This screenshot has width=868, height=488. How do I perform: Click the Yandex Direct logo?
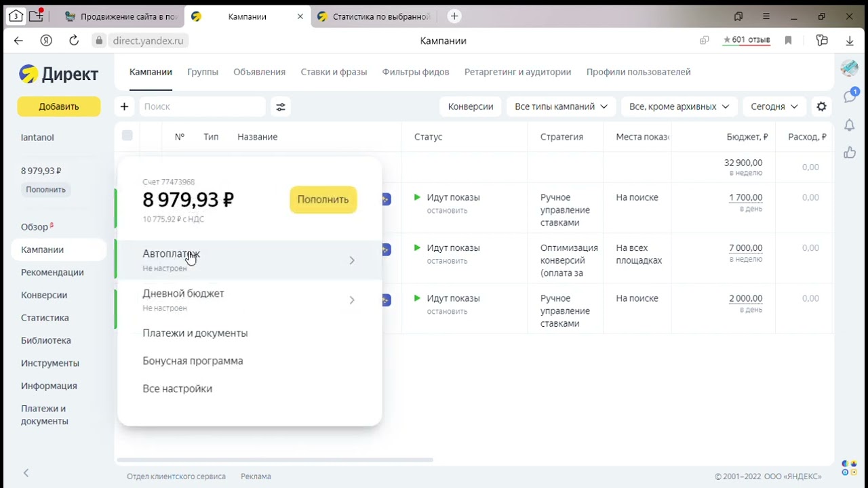[x=58, y=74]
